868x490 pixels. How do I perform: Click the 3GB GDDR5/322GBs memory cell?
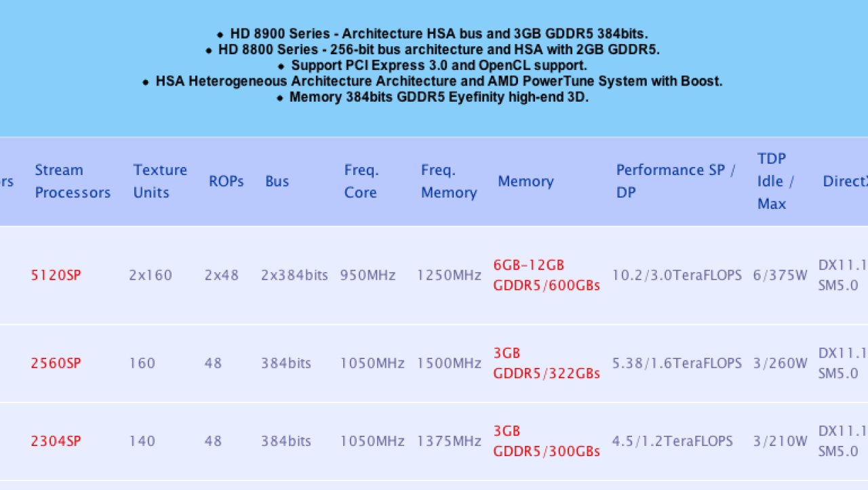547,363
